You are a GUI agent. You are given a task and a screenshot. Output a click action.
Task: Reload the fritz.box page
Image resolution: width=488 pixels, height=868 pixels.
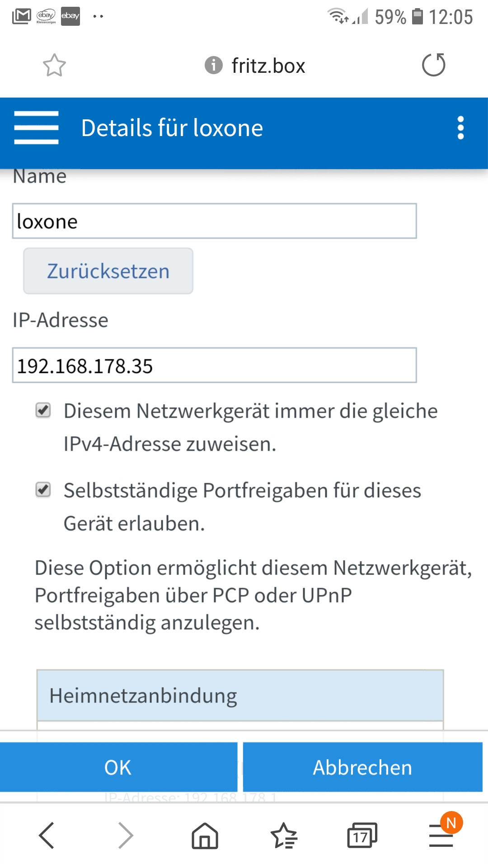coord(433,65)
